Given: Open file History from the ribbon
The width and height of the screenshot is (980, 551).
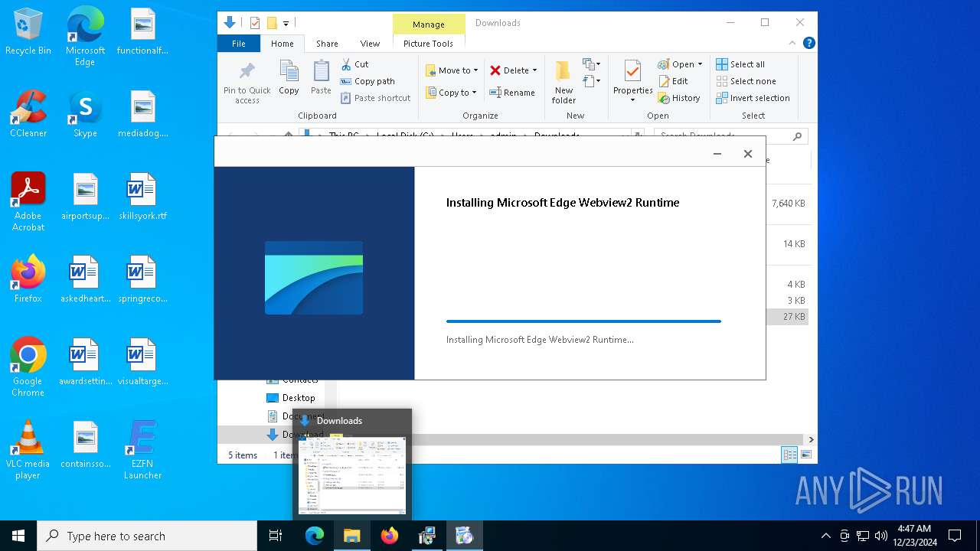Looking at the screenshot, I should 679,98.
